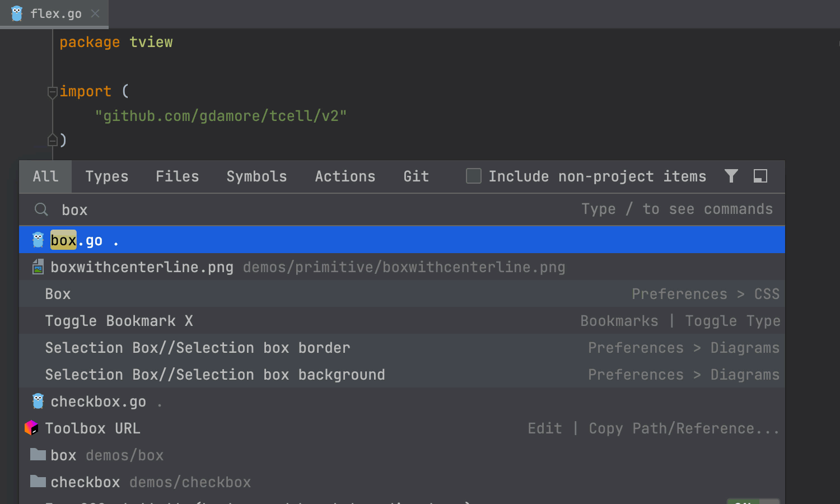This screenshot has height=504, width=840.
Task: Click the Go gopher icon beside box.go result
Action: (x=38, y=240)
